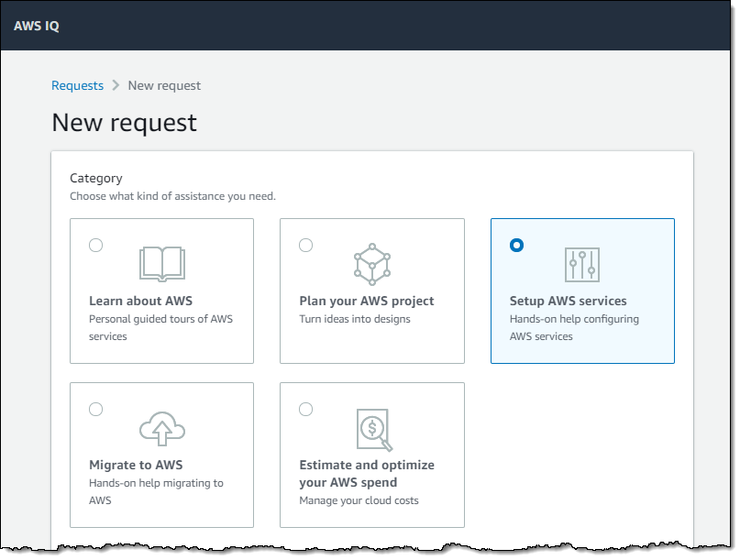Screen dimensions: 740x560
Task: Click 'Choose what kind of assistance you need.' text
Action: (x=172, y=196)
